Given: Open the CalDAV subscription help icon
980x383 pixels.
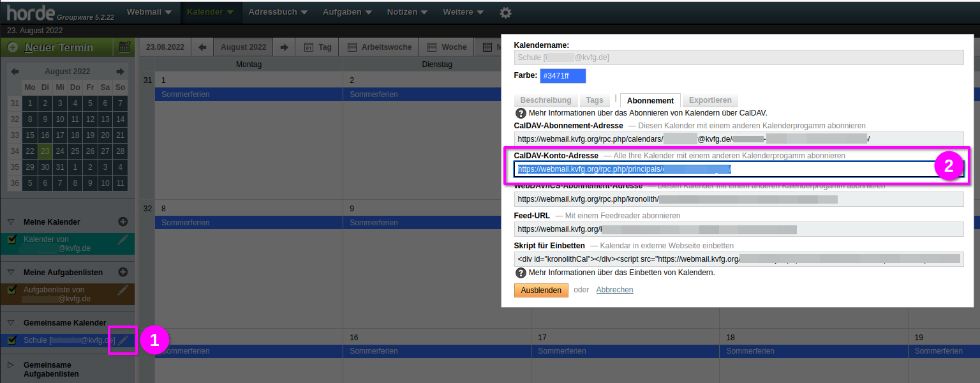Looking at the screenshot, I should tap(521, 112).
